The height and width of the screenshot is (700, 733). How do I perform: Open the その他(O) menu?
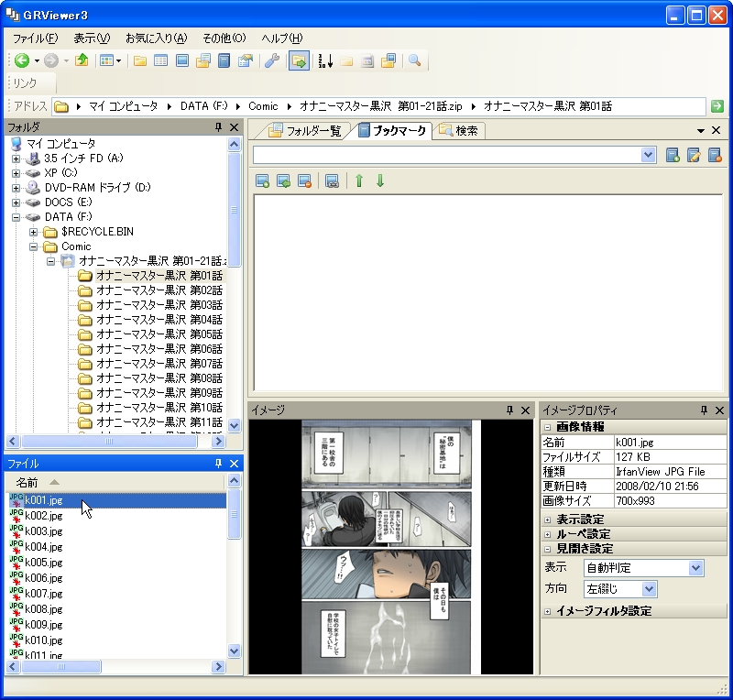point(224,38)
